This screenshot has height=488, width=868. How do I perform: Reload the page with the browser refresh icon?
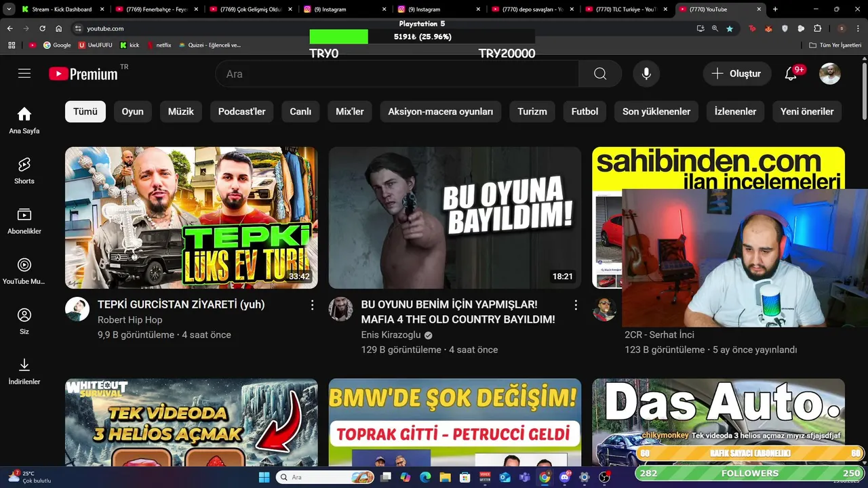coord(42,28)
